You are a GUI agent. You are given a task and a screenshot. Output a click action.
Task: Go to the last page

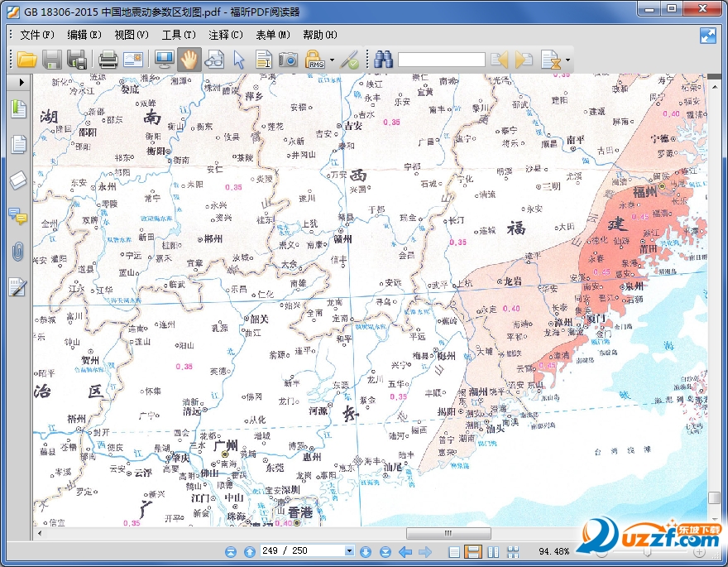click(385, 551)
